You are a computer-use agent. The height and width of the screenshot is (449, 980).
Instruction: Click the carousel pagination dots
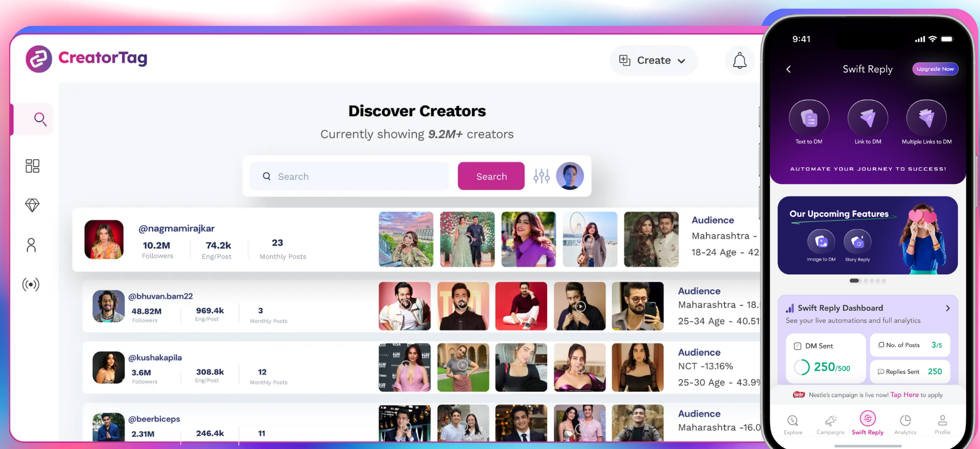(867, 281)
